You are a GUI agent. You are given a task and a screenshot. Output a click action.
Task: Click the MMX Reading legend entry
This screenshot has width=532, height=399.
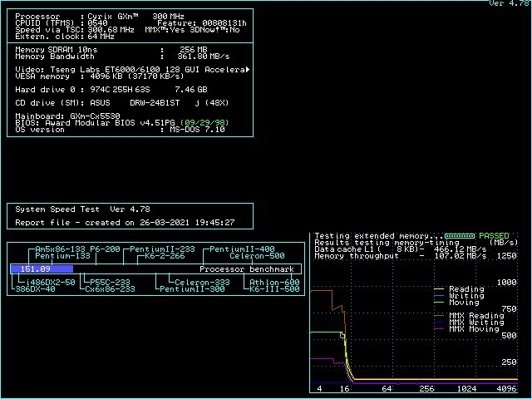tap(469, 316)
